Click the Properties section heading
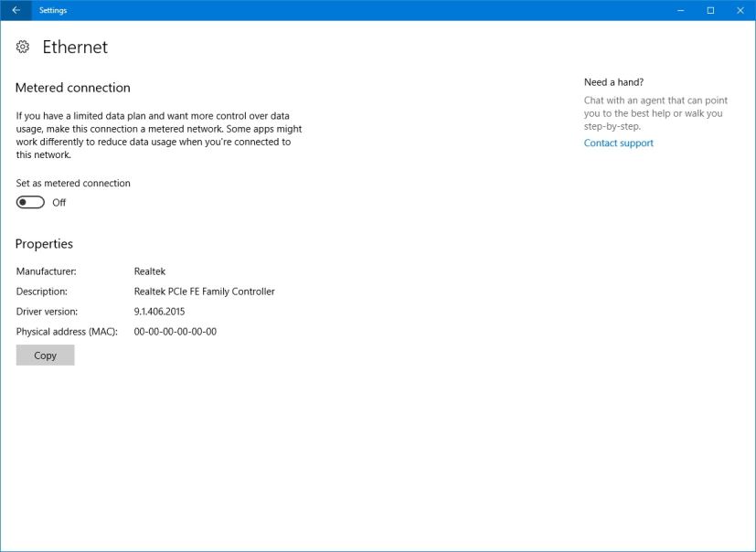The width and height of the screenshot is (756, 552). [x=44, y=244]
